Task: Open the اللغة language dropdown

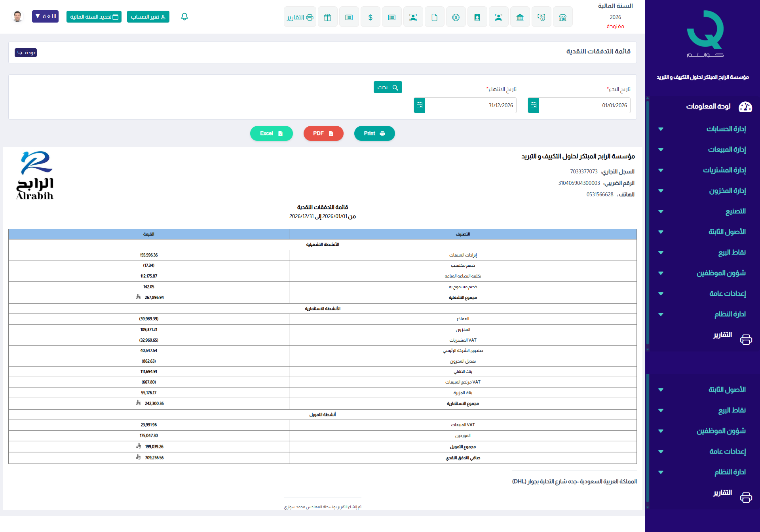Action: click(45, 17)
